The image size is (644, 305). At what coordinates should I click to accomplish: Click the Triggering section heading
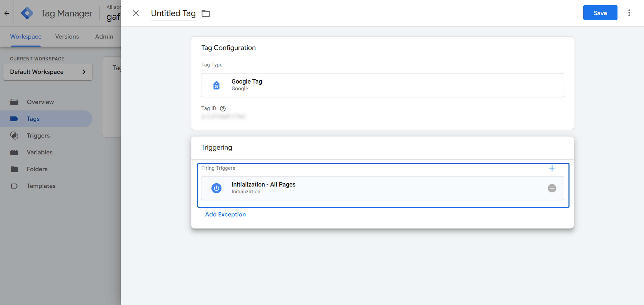click(216, 147)
